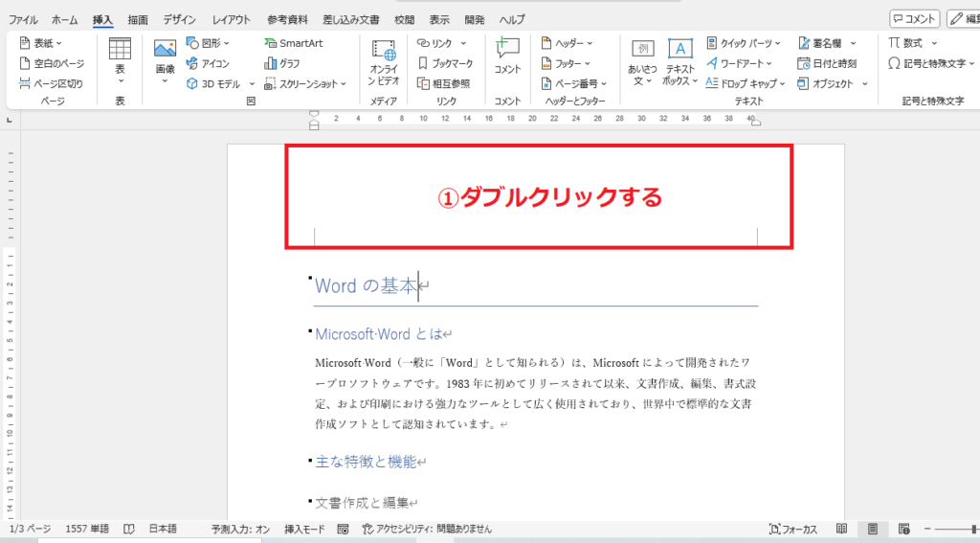
Task: Insert a テキスト ボックス text box
Action: (680, 62)
